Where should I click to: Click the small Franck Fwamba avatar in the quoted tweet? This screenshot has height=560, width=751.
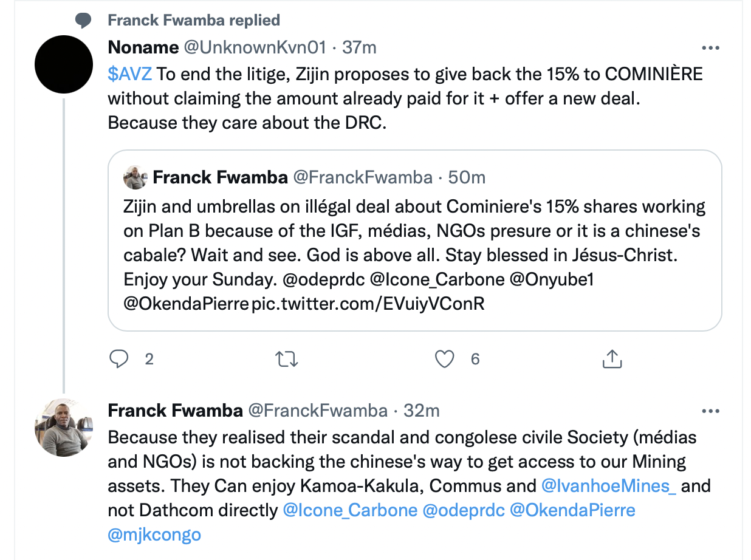click(x=135, y=177)
